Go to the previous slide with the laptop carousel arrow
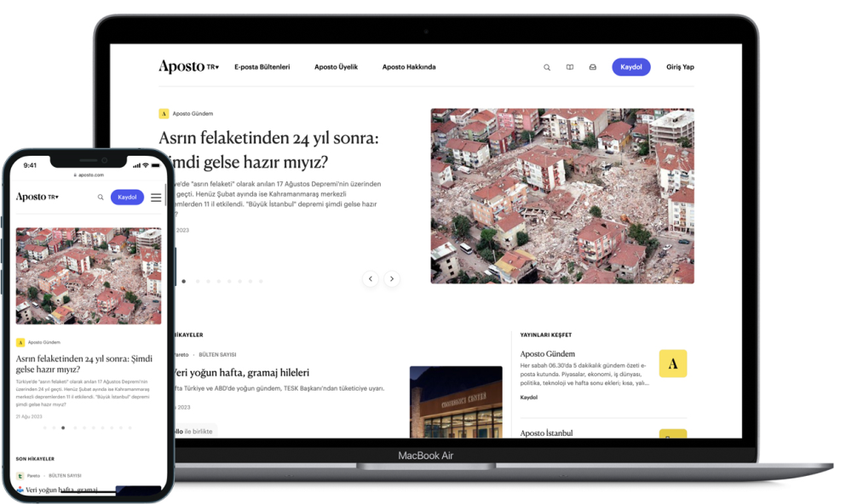 [x=371, y=278]
